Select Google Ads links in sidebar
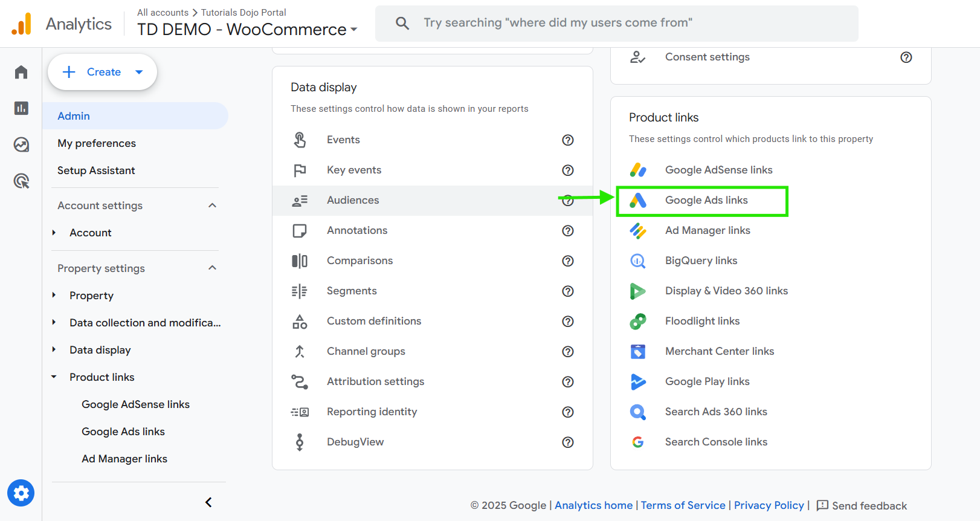The width and height of the screenshot is (980, 521). (x=123, y=432)
